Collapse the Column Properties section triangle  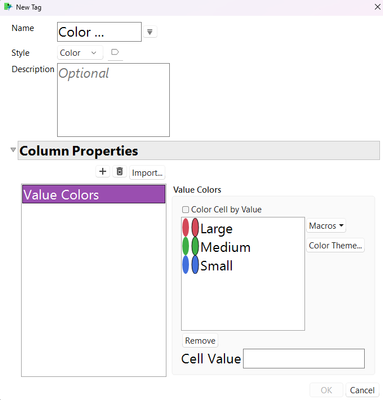pos(13,150)
